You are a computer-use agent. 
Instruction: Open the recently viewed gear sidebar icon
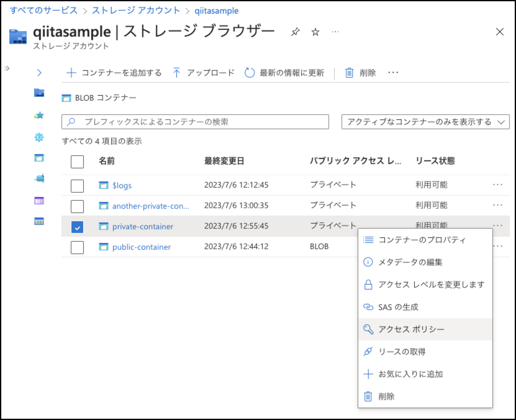pos(39,137)
